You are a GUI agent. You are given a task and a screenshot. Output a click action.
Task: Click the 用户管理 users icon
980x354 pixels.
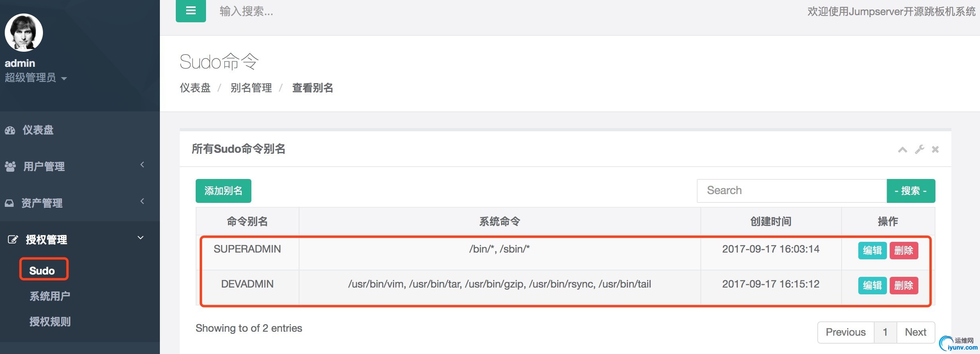tap(10, 166)
